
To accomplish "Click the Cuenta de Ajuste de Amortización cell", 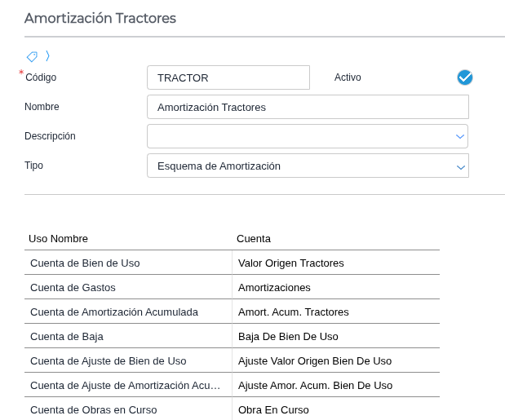I will click(126, 385).
